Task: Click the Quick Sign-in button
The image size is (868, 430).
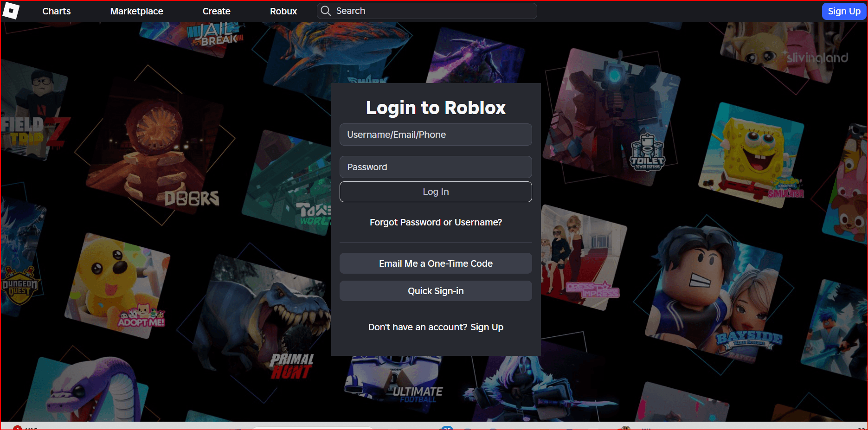Action: click(x=435, y=291)
